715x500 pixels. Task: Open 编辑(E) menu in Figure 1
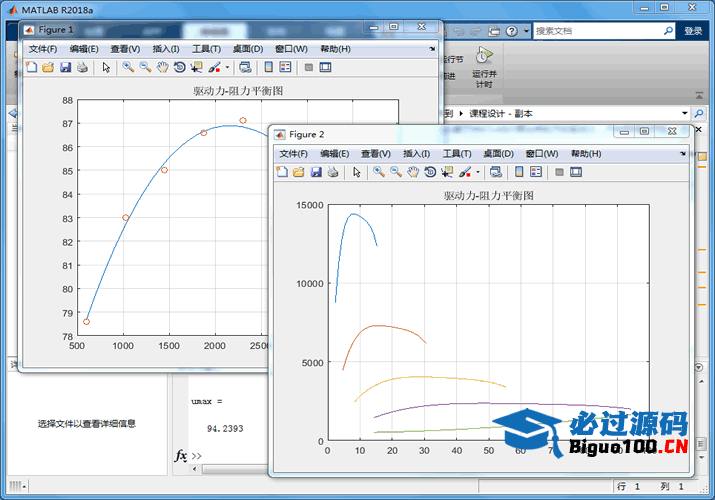pyautogui.click(x=84, y=49)
